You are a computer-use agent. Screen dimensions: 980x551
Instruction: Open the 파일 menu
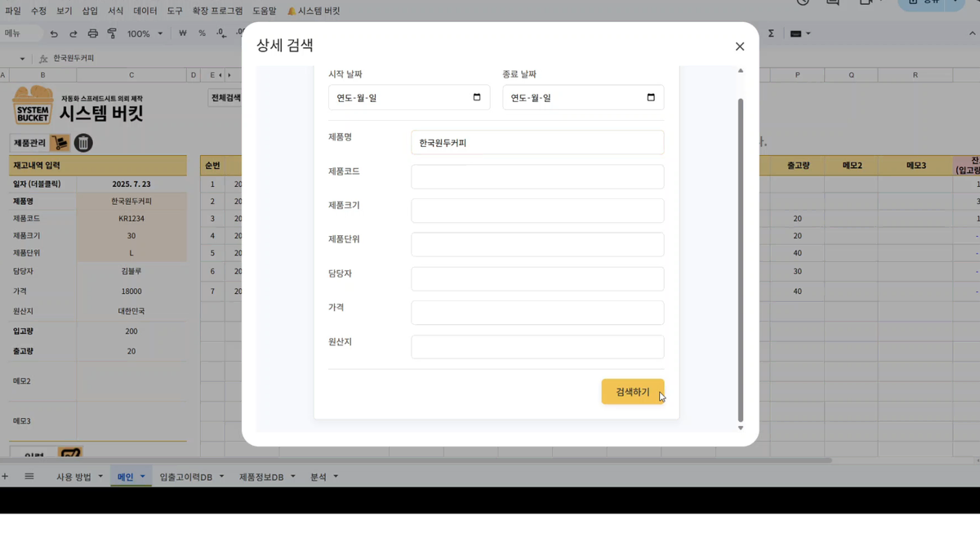click(13, 11)
